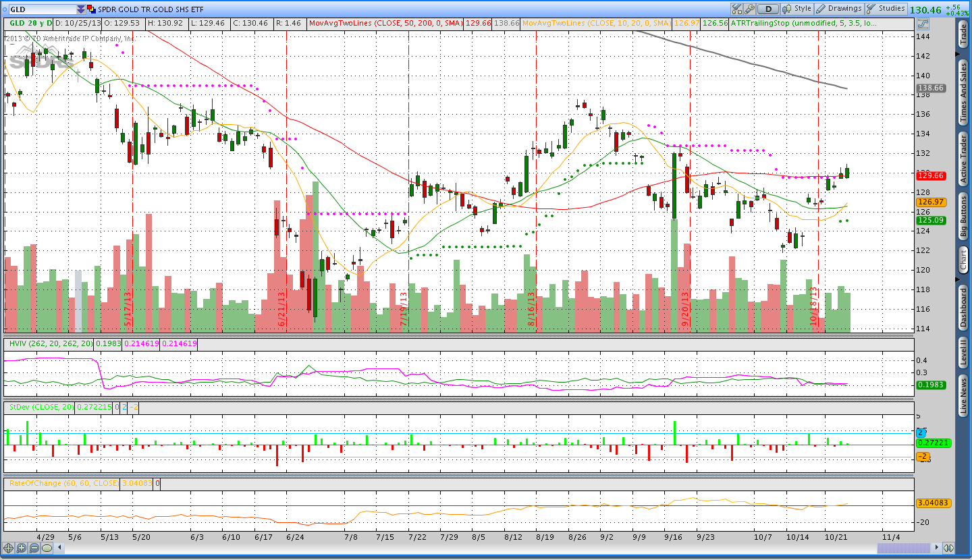Open Level II sidebar tab

pyautogui.click(x=963, y=354)
